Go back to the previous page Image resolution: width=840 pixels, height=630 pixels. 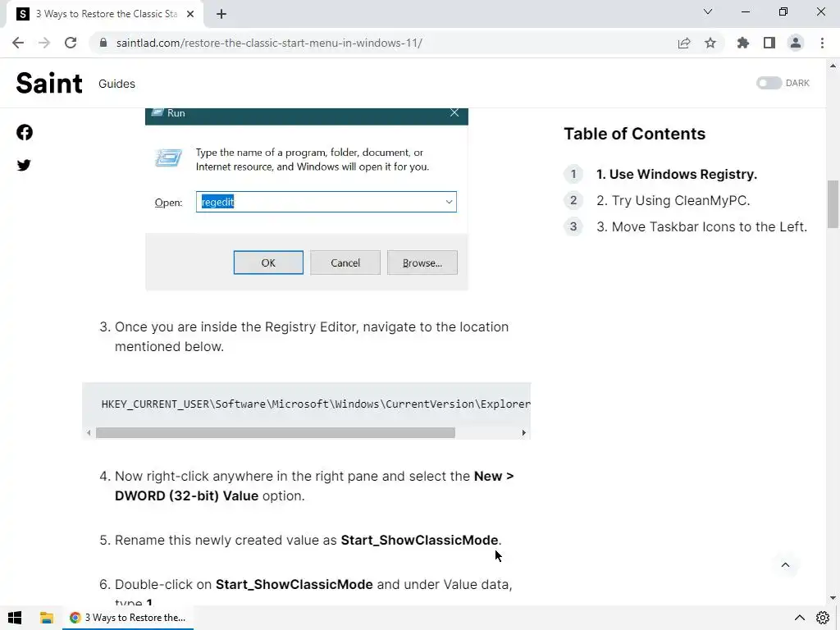pos(18,43)
